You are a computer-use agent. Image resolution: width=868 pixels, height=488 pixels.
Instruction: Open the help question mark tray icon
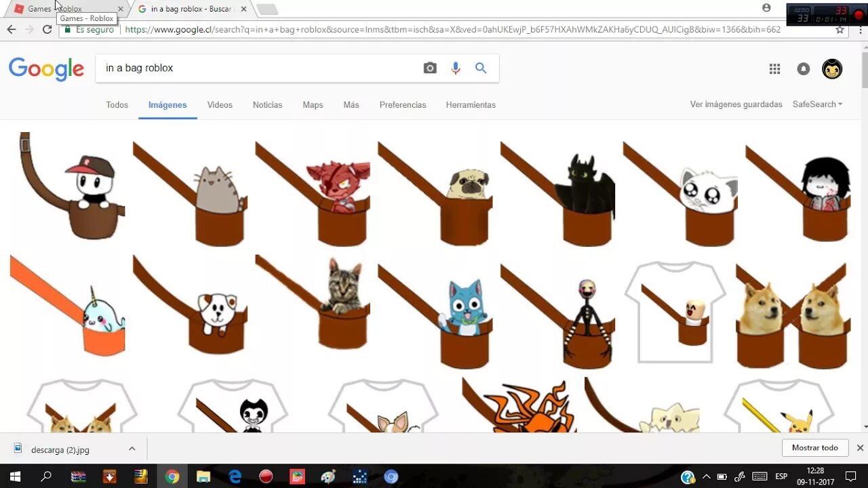coord(688,477)
